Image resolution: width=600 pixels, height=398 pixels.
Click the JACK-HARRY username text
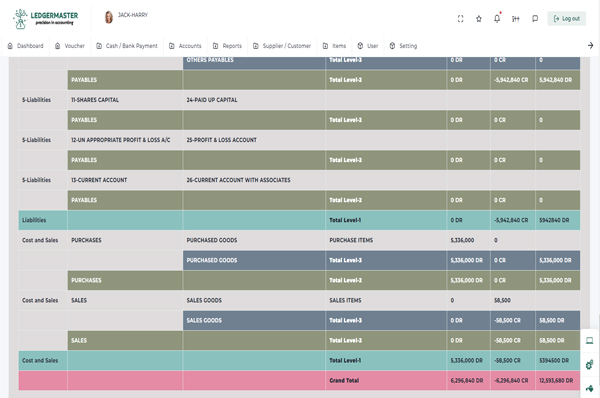(133, 15)
